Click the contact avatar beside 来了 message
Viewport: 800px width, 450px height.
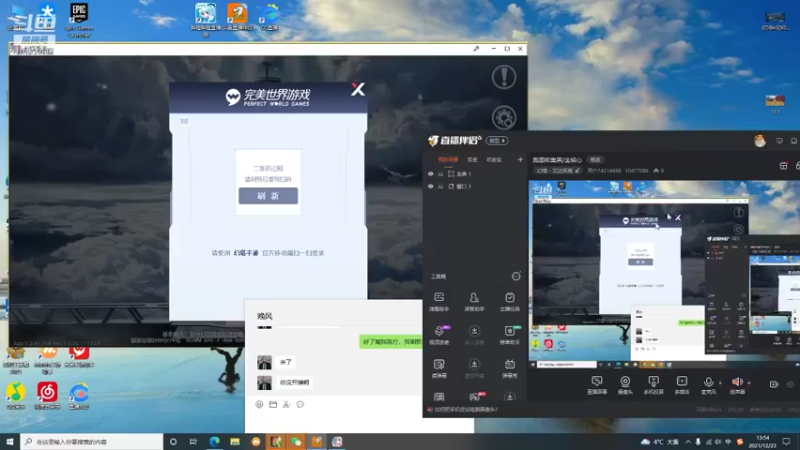coord(264,362)
